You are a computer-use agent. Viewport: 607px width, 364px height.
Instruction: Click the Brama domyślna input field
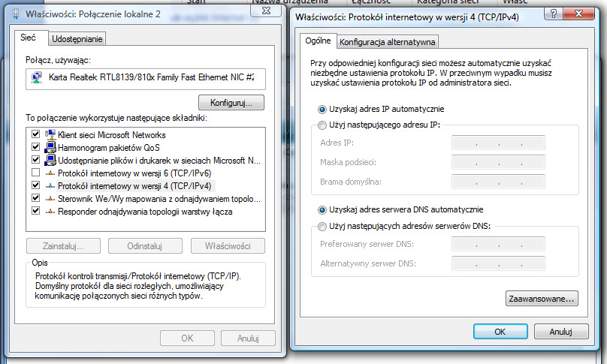[498, 182]
